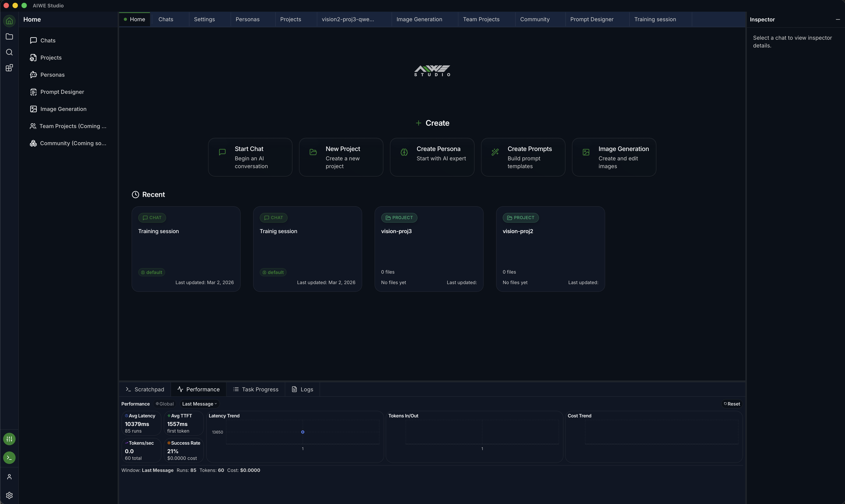The height and width of the screenshot is (504, 845).
Task: Click the Image Generation create card
Action: pyautogui.click(x=614, y=157)
